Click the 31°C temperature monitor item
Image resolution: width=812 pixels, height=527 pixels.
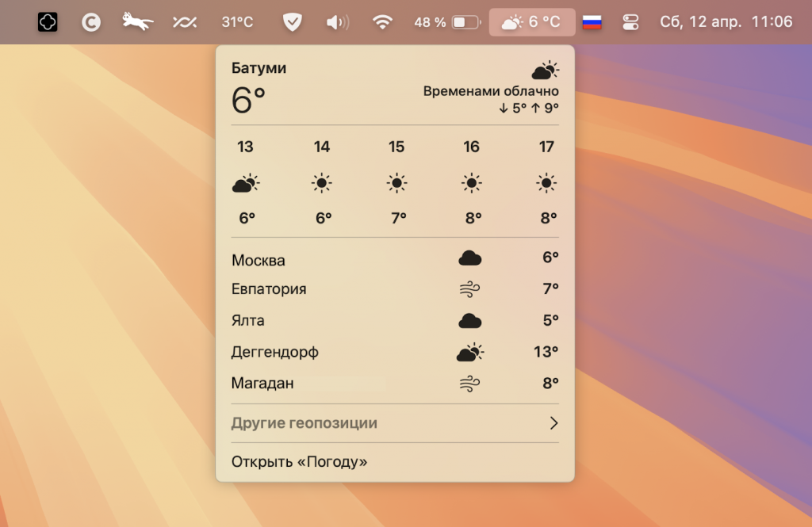[x=237, y=22]
